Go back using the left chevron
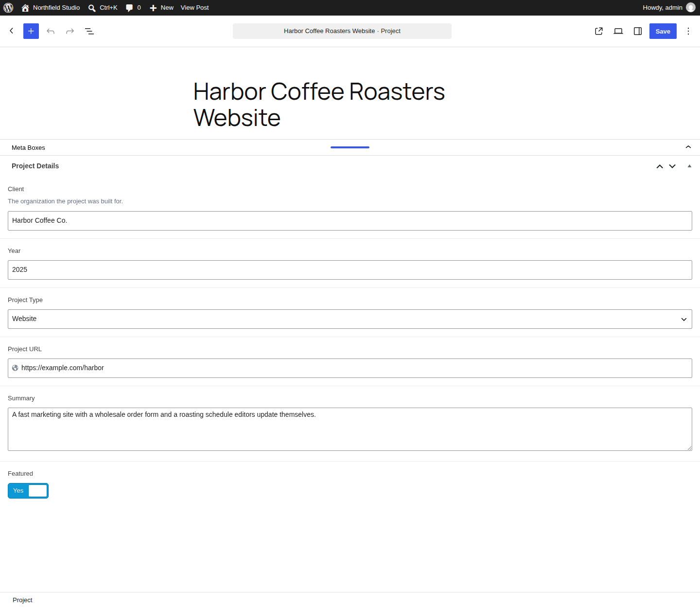 click(x=12, y=31)
